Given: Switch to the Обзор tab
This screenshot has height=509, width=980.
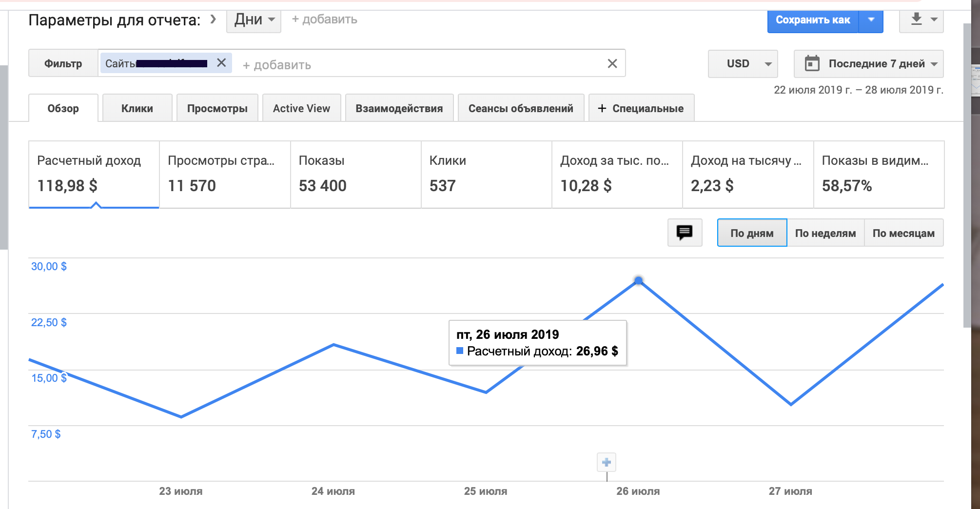Looking at the screenshot, I should click(63, 108).
